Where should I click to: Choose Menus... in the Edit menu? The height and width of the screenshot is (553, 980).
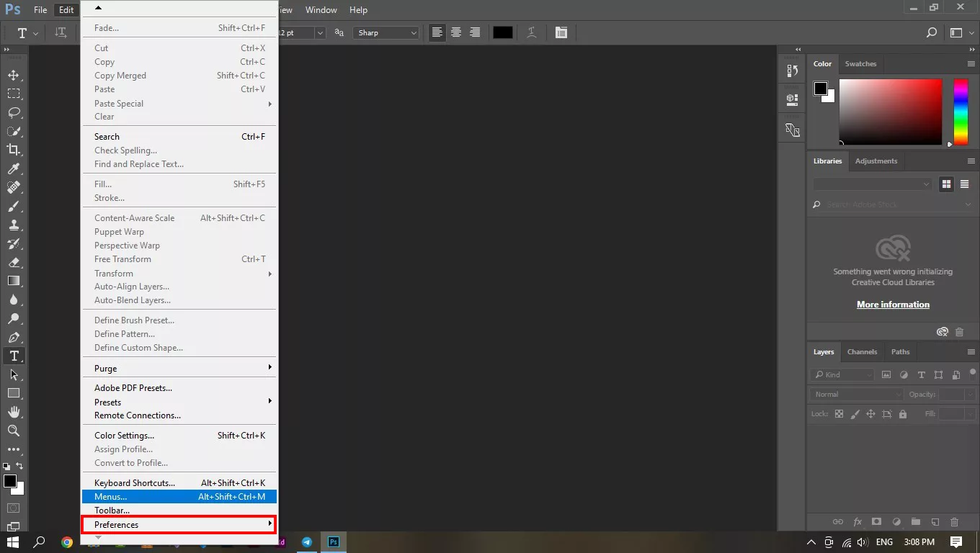click(179, 497)
